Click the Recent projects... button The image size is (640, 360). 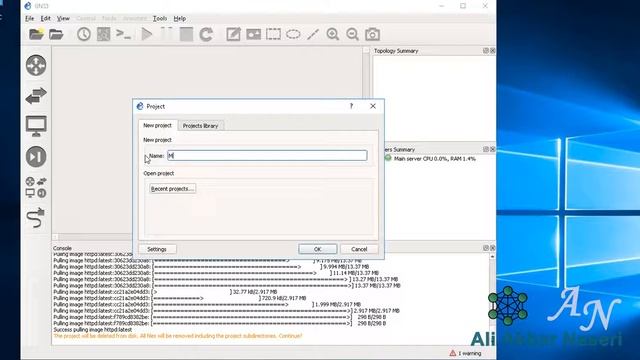click(x=172, y=189)
